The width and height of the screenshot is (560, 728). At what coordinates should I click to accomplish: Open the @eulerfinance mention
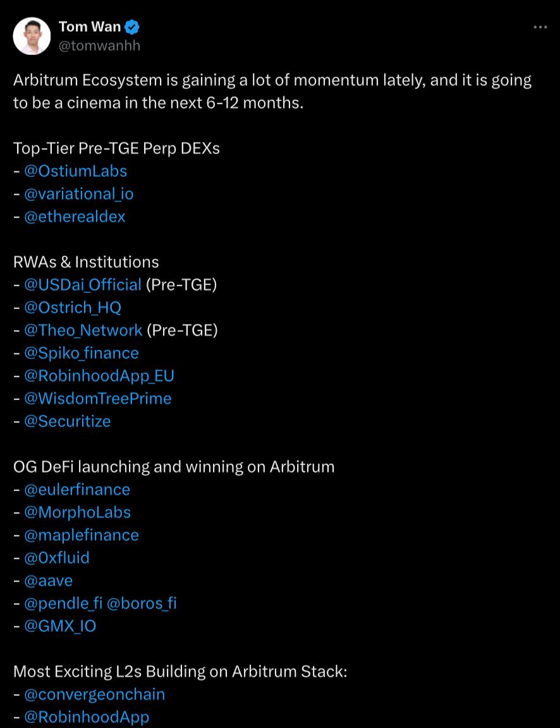(76, 490)
